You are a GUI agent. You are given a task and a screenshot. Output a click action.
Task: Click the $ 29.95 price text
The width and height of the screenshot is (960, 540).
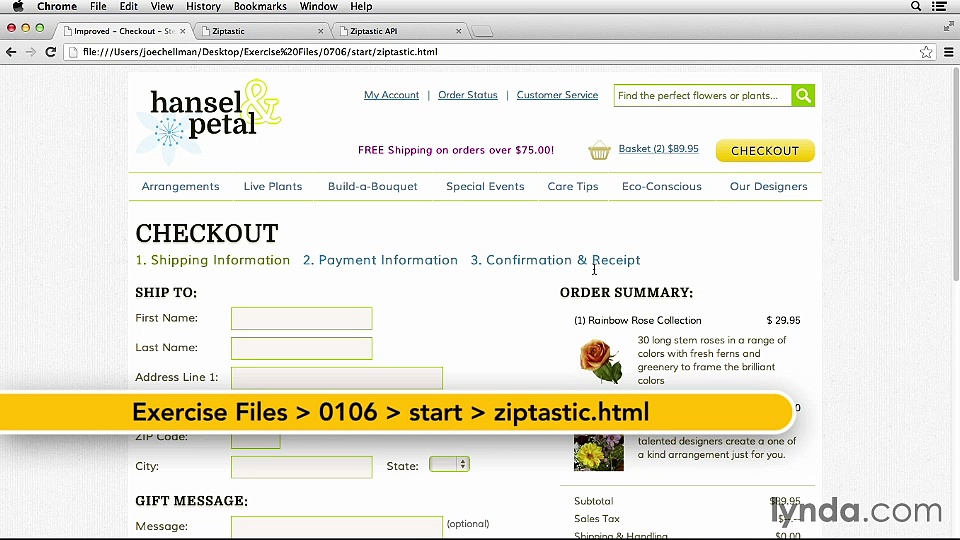(x=783, y=320)
